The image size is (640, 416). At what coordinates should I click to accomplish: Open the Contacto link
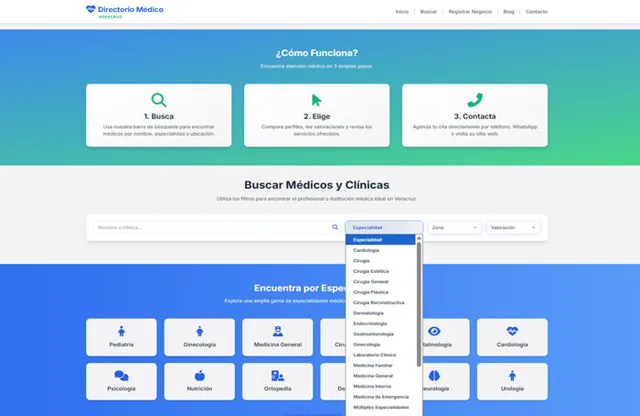[537, 11]
